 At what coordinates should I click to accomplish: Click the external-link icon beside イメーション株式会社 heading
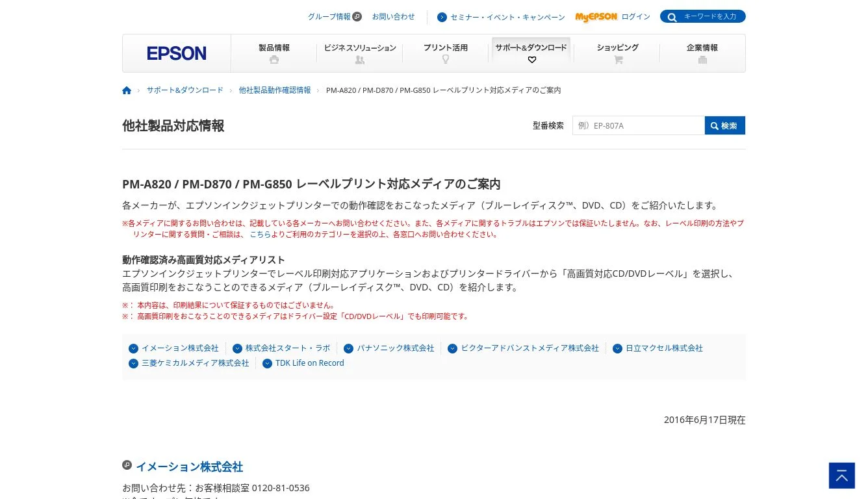coord(127,465)
